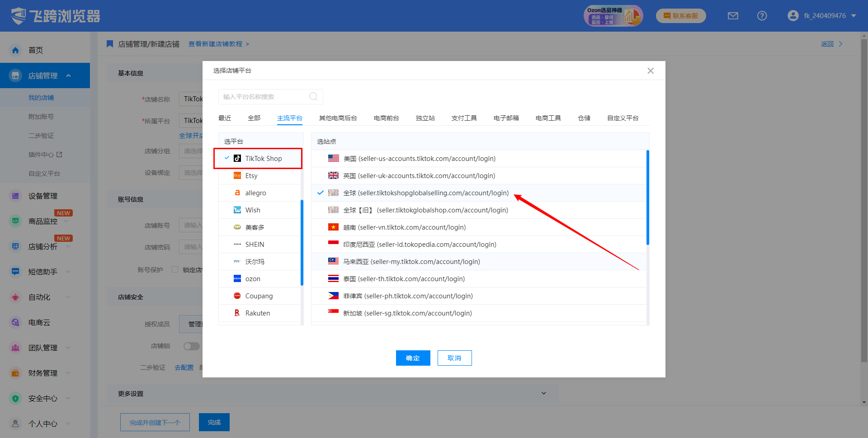Screen dimensions: 868x438
Task: Close the platform selection dialog
Action: pyautogui.click(x=650, y=71)
